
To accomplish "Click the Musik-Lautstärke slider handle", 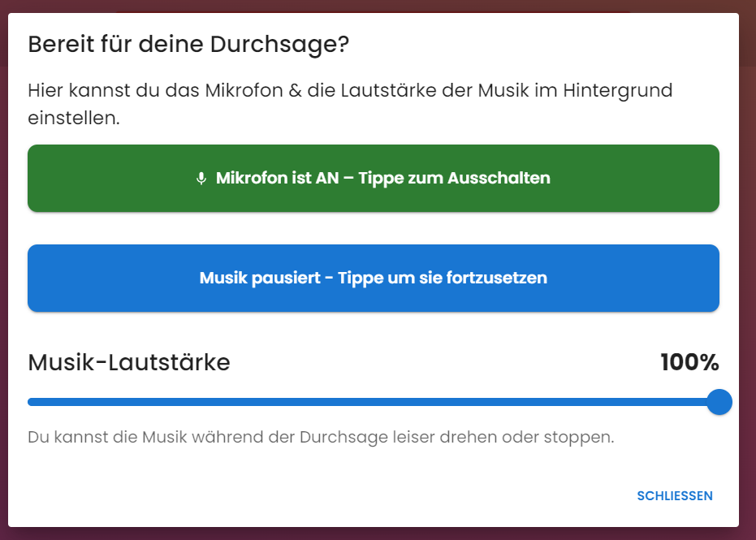I will point(719,402).
